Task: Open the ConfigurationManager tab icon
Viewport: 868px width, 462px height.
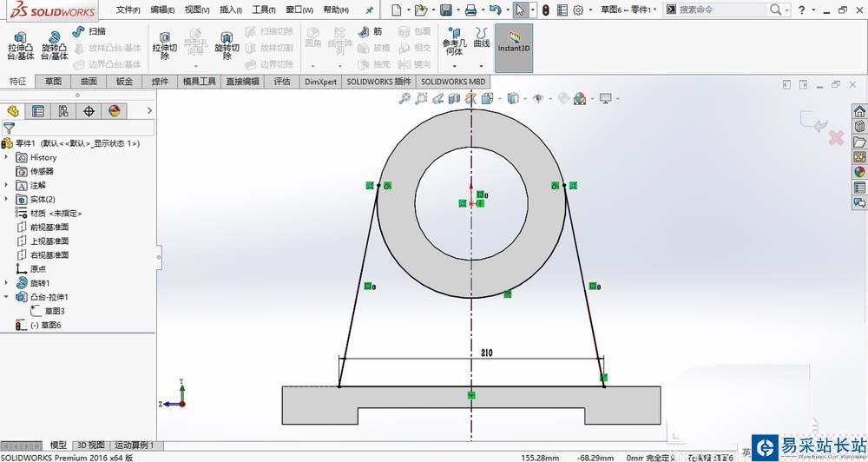Action: tap(62, 111)
